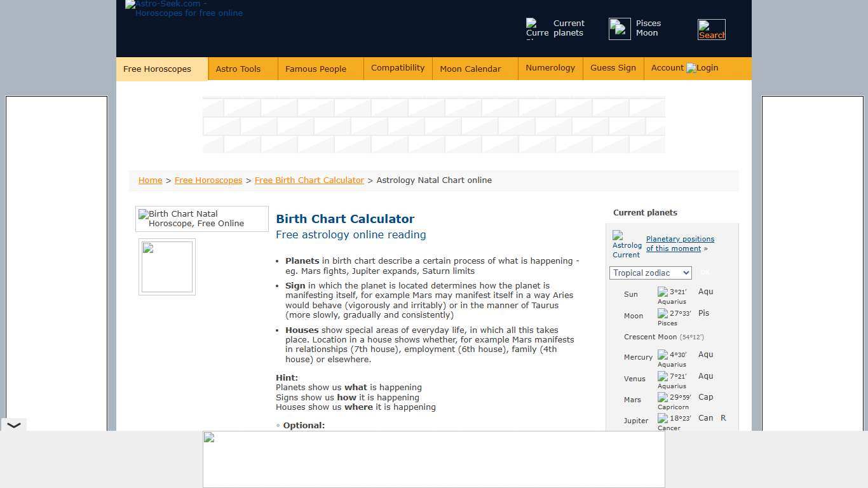
Task: Click the Current planets icon in the header
Action: coord(536,29)
